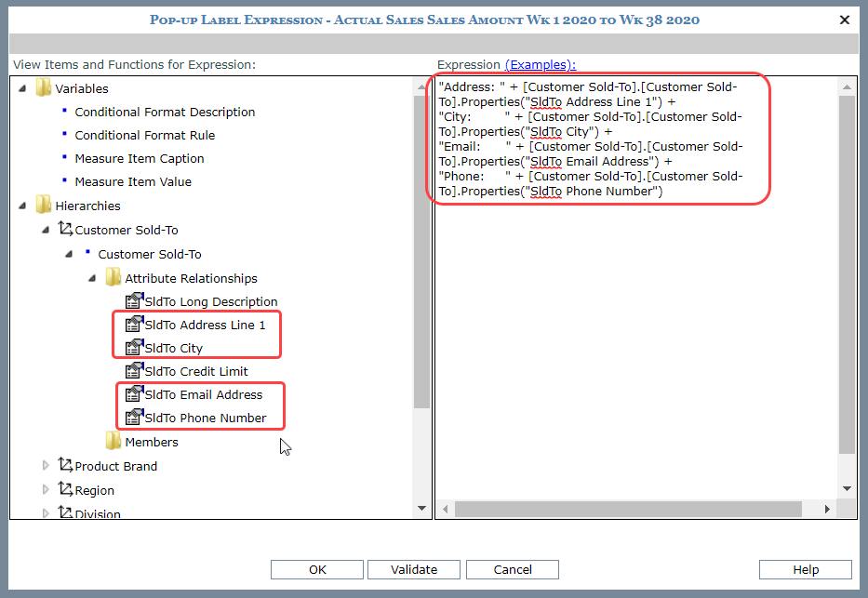This screenshot has height=598, width=868.
Task: Click the Members folder icon
Action: (113, 441)
